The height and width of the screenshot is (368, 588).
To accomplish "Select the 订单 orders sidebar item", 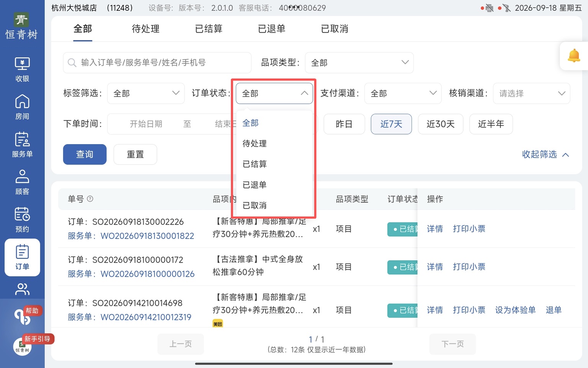I will (22, 257).
